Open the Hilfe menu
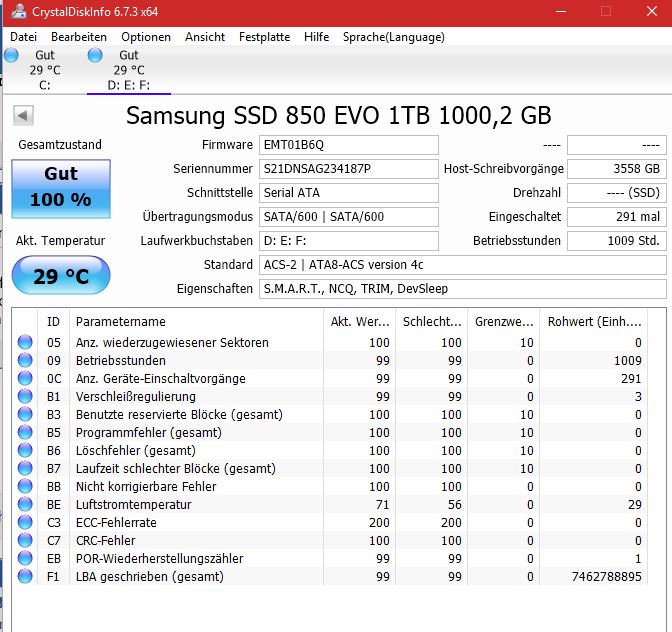This screenshot has height=632, width=672. pos(317,37)
